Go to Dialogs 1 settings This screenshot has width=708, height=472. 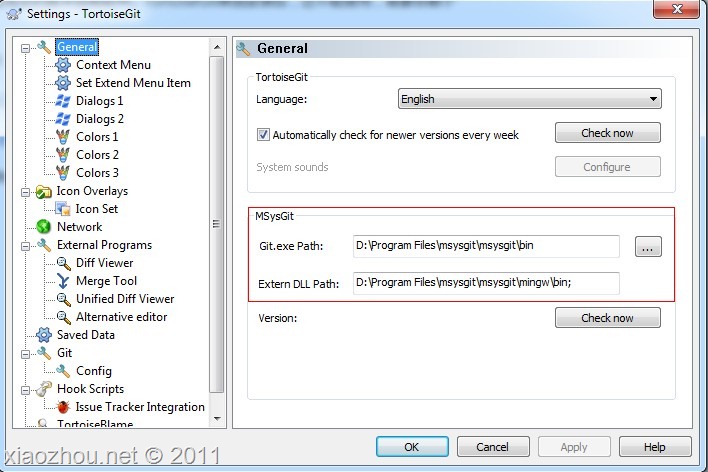[x=99, y=101]
